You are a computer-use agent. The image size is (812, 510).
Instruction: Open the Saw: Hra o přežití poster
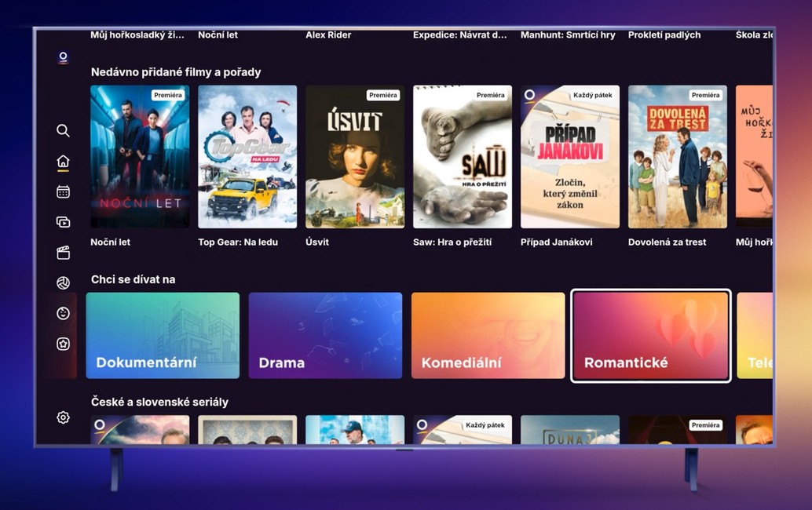(463, 157)
